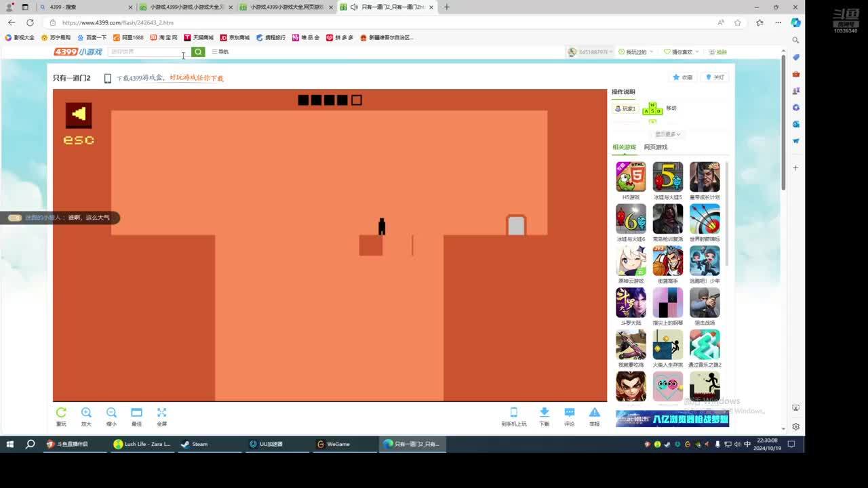The width and height of the screenshot is (868, 488).
Task: Click the green search button on 4399
Action: 198,52
